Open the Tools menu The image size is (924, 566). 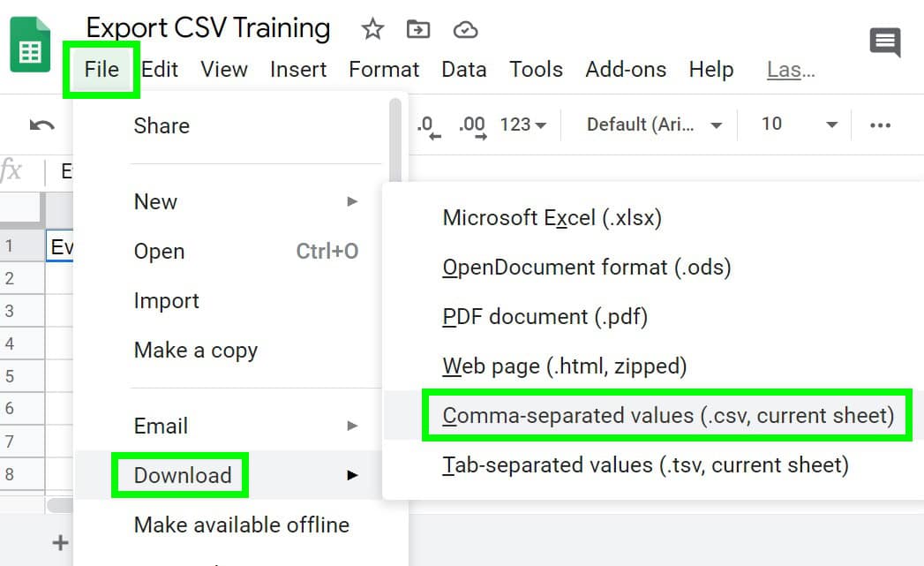pyautogui.click(x=536, y=69)
